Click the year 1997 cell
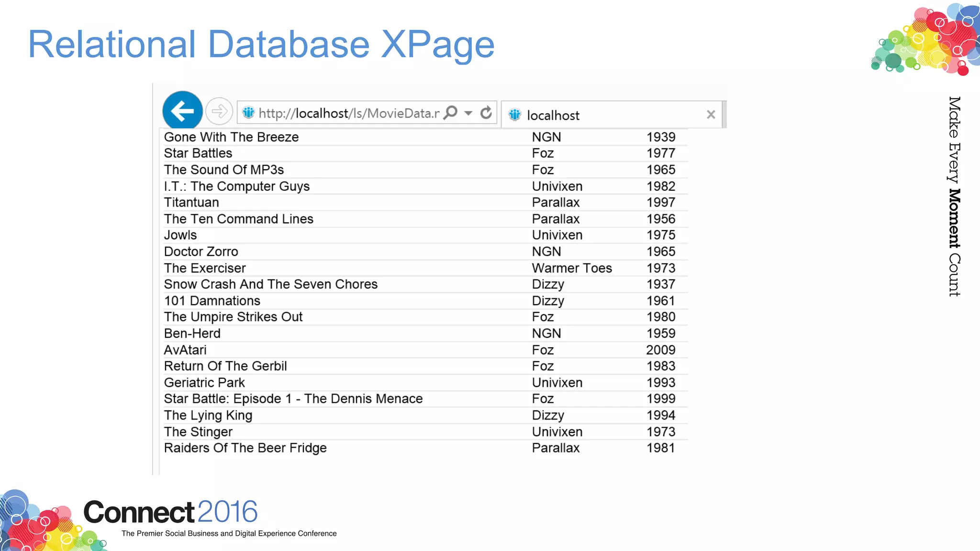This screenshot has height=551, width=980. pyautogui.click(x=661, y=202)
